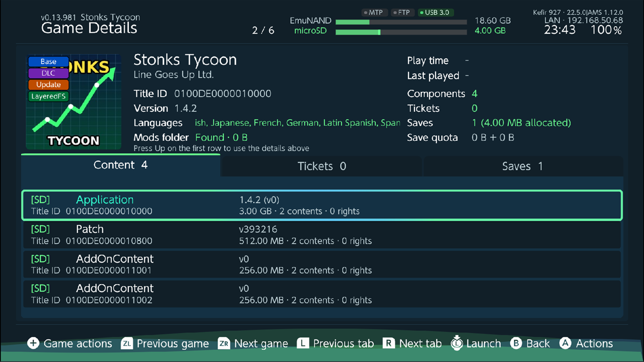Viewport: 644px width, 362px height.
Task: Click the Tickets 0 detail value
Action: (x=474, y=109)
